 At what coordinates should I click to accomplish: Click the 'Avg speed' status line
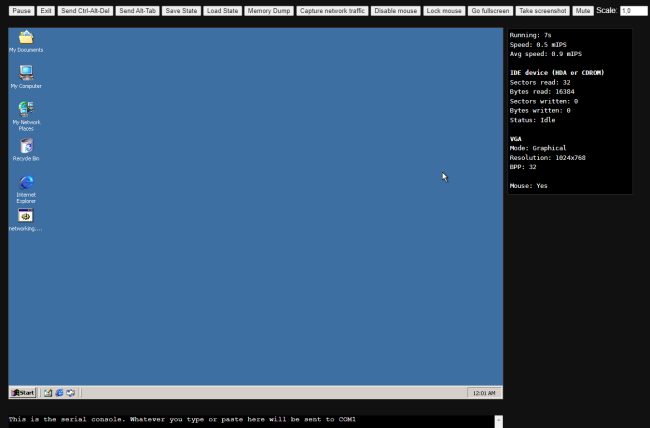(x=546, y=54)
